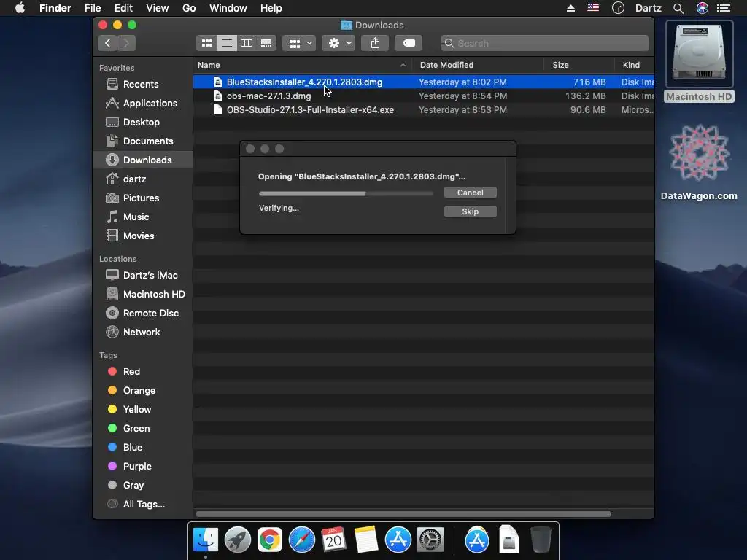Image resolution: width=747 pixels, height=560 pixels.
Task: Open Documents in the sidebar
Action: tap(142, 141)
